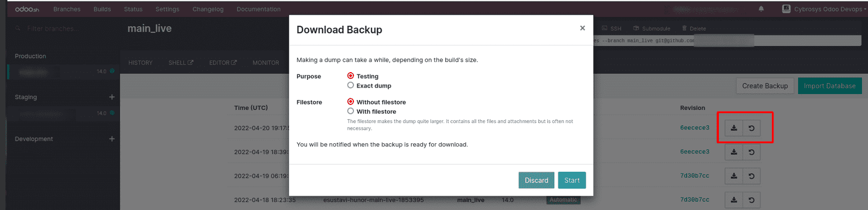The image size is (868, 210).
Task: Click the plus icon next to Staging
Action: pos(111,97)
